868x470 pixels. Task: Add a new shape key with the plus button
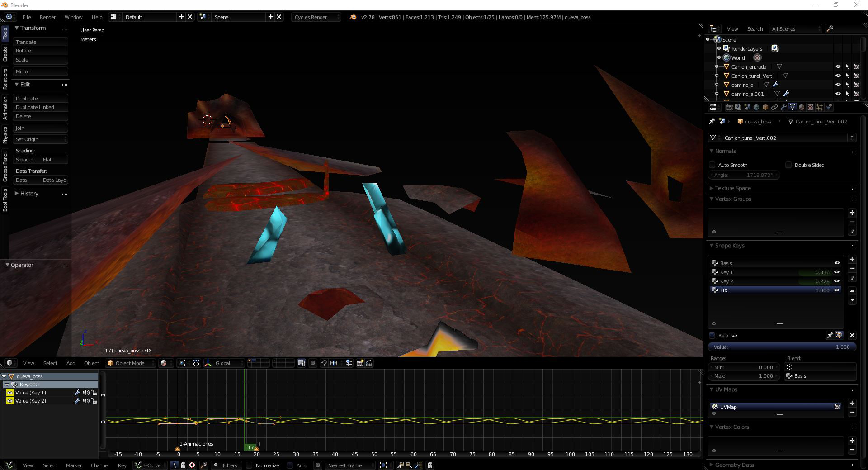[x=852, y=259]
